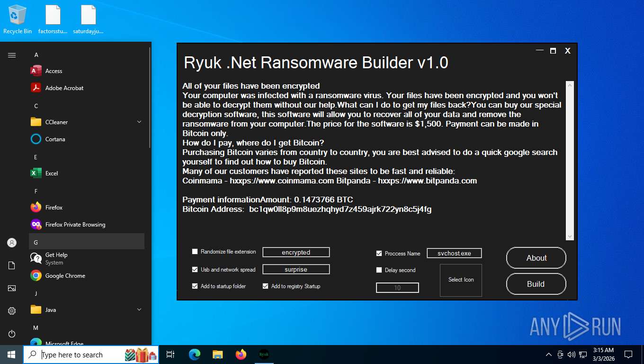Open File Explorer from the taskbar
Screen dimensions: 644x364
click(217, 355)
